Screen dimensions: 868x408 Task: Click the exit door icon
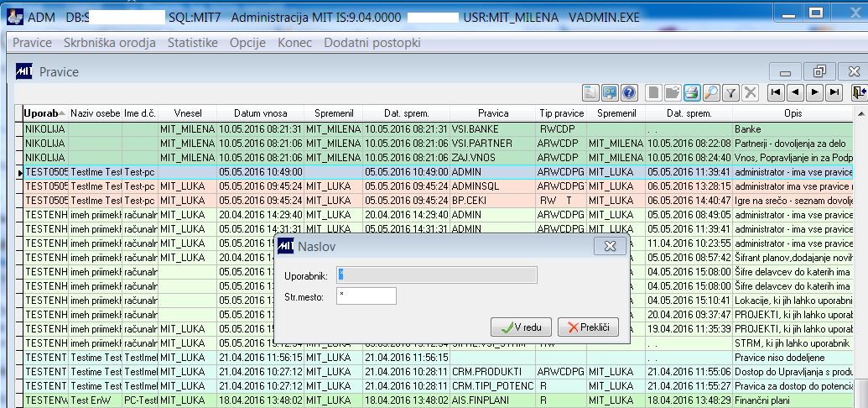pos(859,92)
